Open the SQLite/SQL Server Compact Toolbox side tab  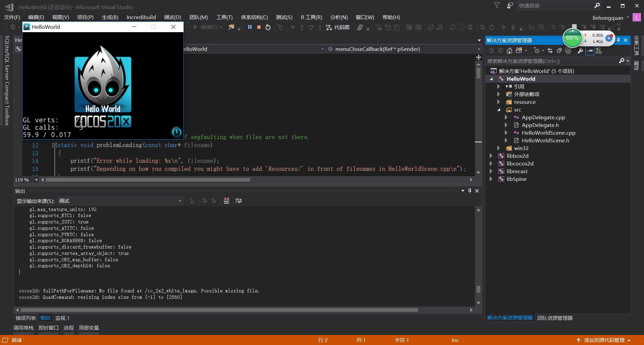click(x=7, y=80)
